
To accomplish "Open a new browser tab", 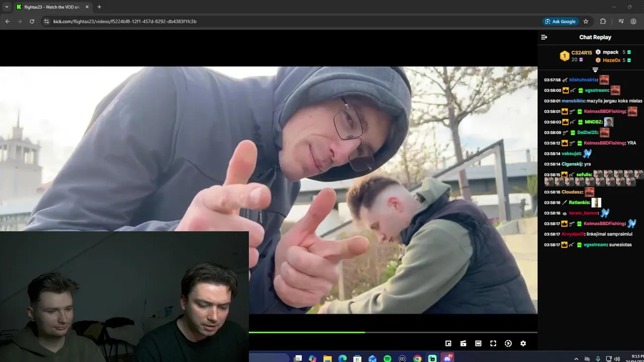I will (99, 7).
